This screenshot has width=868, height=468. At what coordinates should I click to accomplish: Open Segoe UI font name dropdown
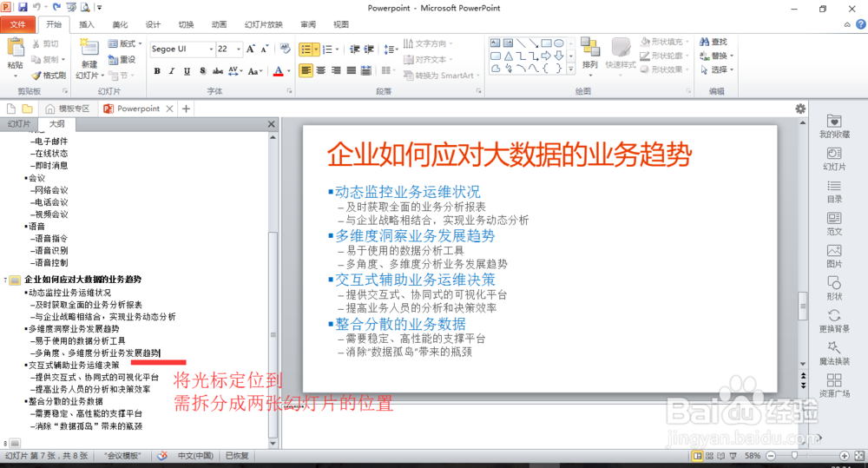tap(211, 49)
